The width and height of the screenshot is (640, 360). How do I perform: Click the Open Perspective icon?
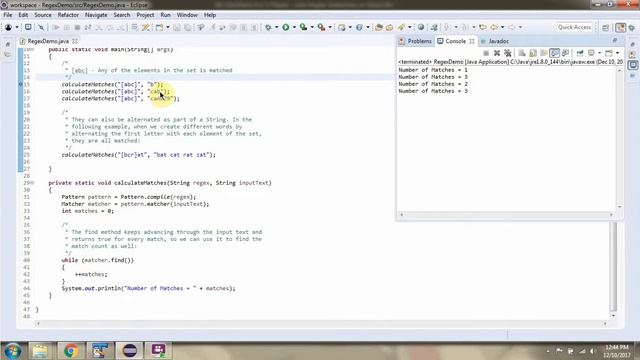point(606,27)
